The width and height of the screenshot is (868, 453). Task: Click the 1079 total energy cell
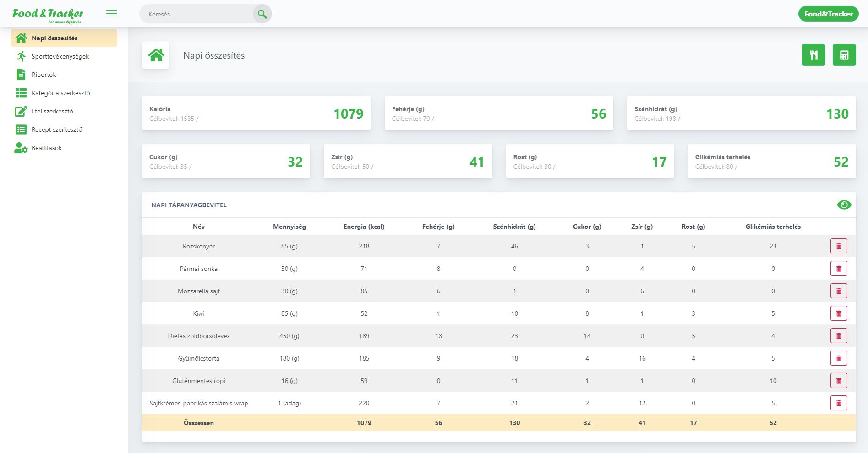(x=364, y=423)
